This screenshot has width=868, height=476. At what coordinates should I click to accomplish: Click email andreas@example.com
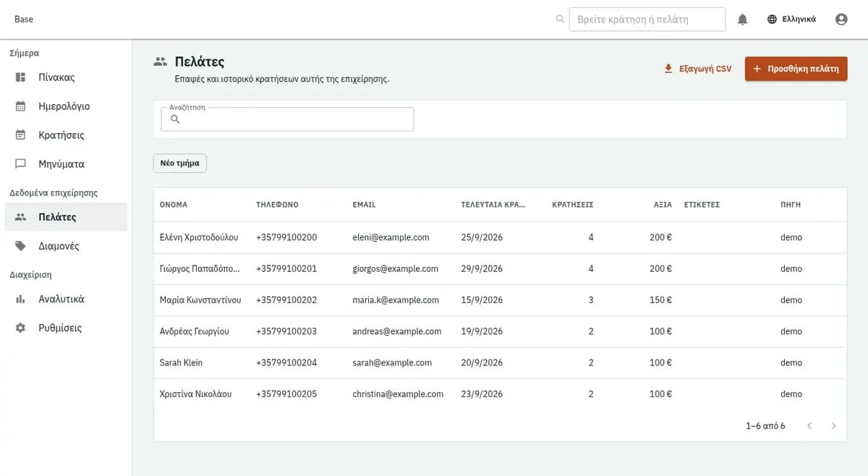point(396,331)
